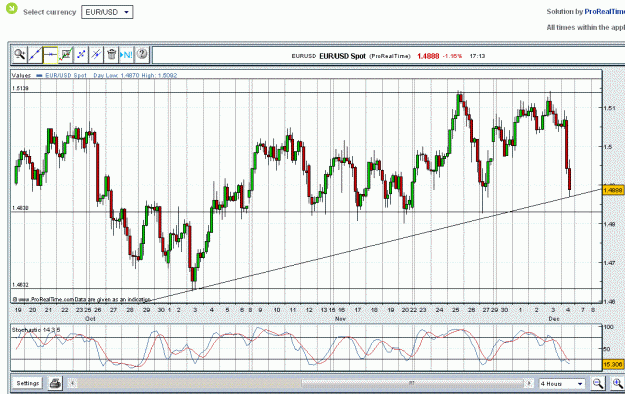Zoom in with the plus magnifier icon
625x394 pixels.
617,384
